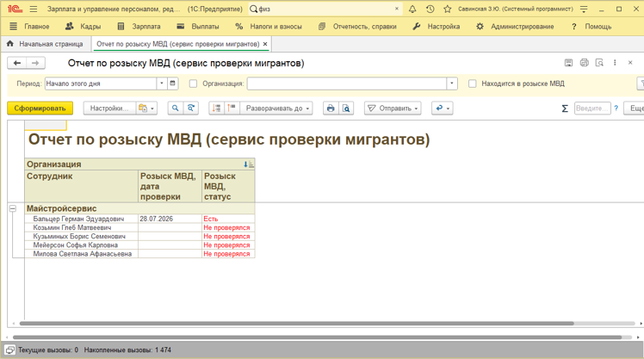644x359 pixels.
Task: Open the Кадры menu section
Action: click(x=83, y=27)
